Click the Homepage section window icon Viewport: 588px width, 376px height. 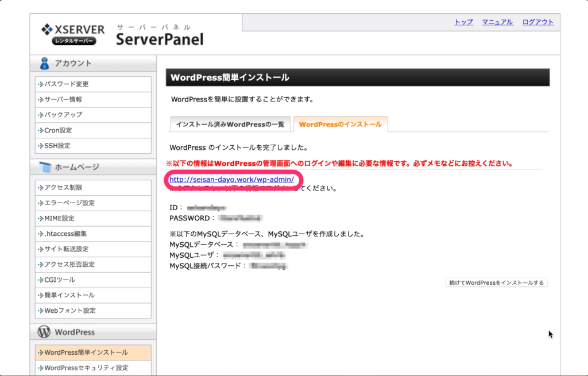pyautogui.click(x=45, y=167)
